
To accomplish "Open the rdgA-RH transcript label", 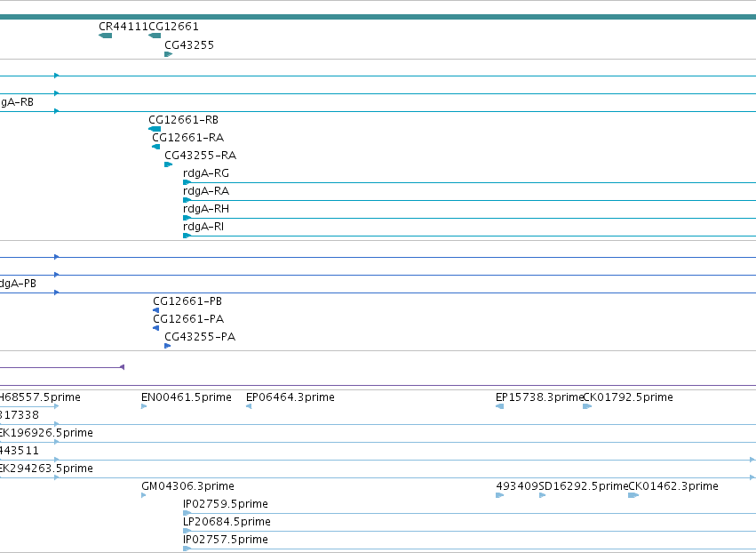I will [x=206, y=209].
